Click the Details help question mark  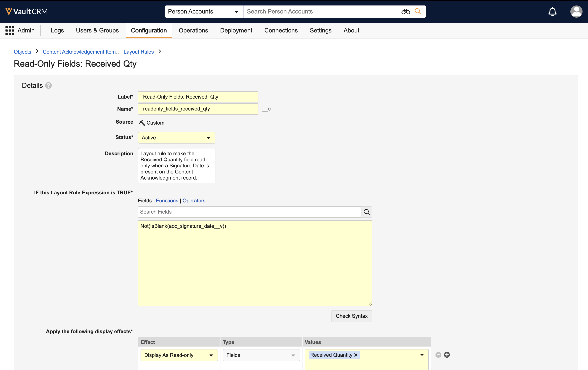(48, 85)
